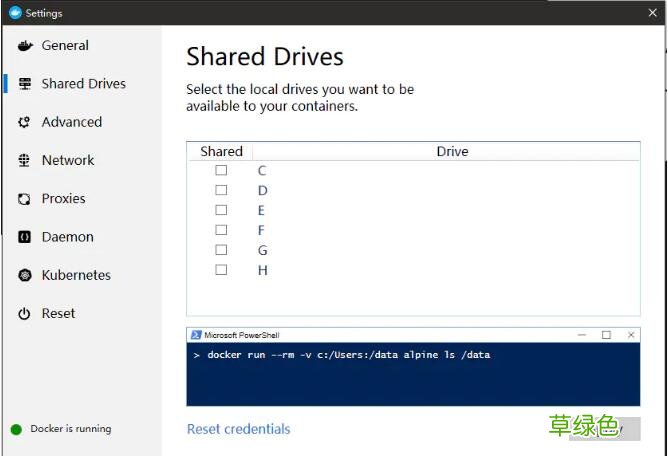This screenshot has width=668, height=459.
Task: Click the Shared Drives page heading
Action: (265, 56)
